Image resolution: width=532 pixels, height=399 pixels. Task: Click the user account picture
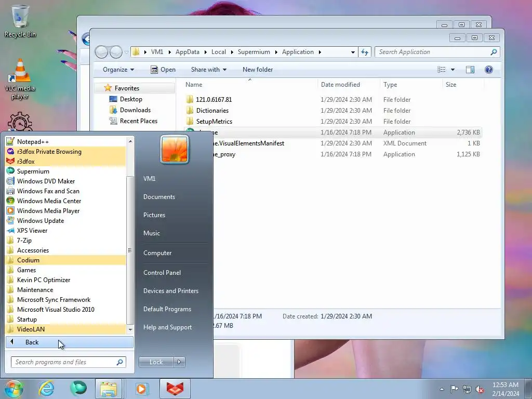(x=175, y=149)
